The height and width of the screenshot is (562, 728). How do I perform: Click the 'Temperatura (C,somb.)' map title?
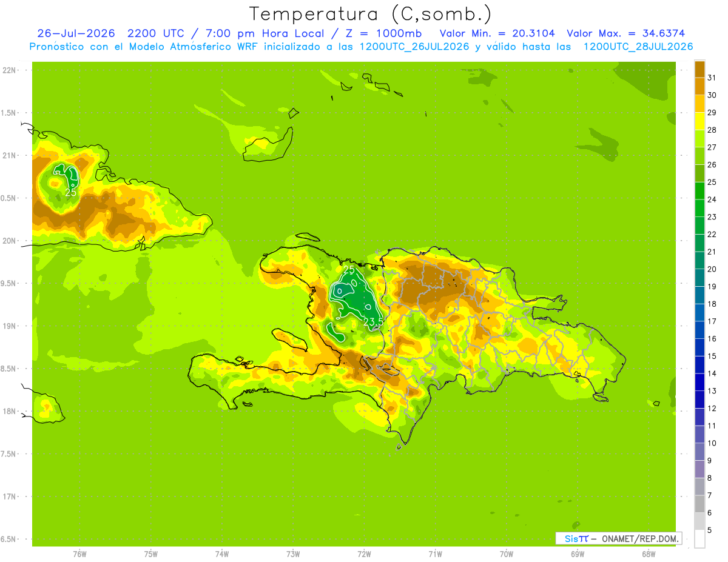(370, 14)
